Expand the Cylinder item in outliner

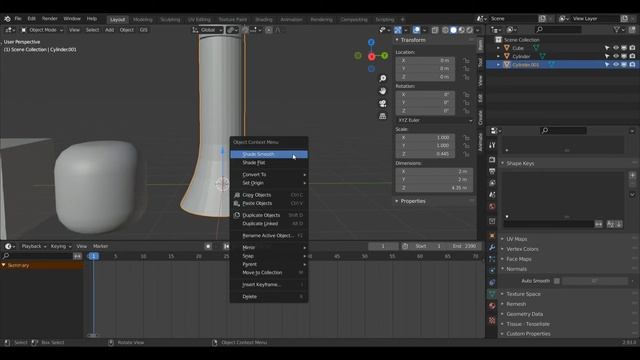[498, 56]
